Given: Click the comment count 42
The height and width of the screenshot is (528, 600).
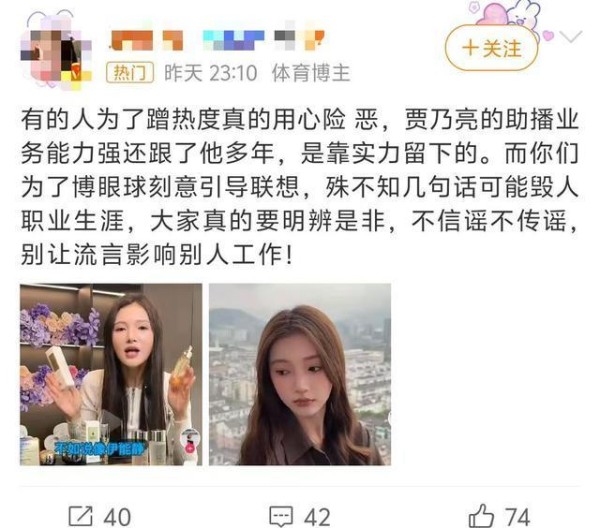Looking at the screenshot, I should point(317,517).
